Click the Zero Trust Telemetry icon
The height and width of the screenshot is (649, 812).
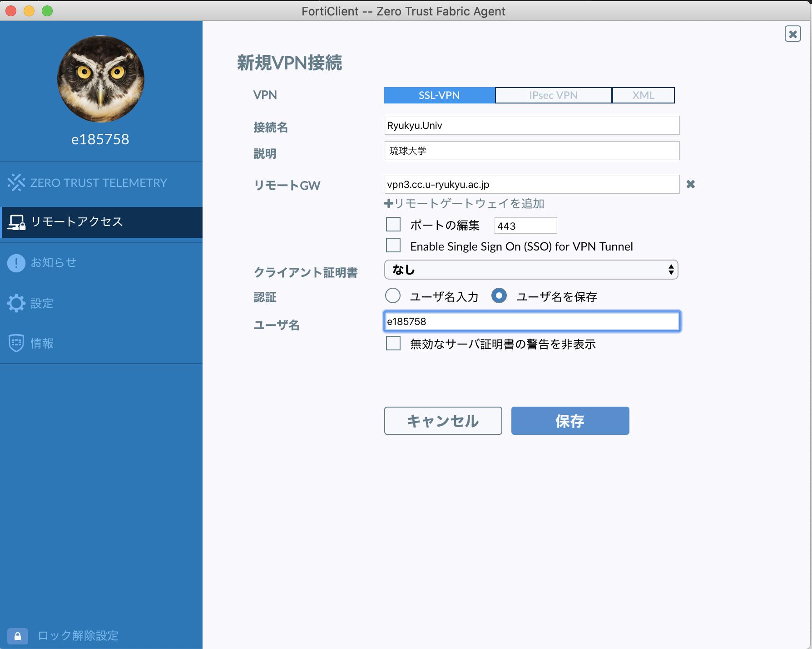click(16, 182)
